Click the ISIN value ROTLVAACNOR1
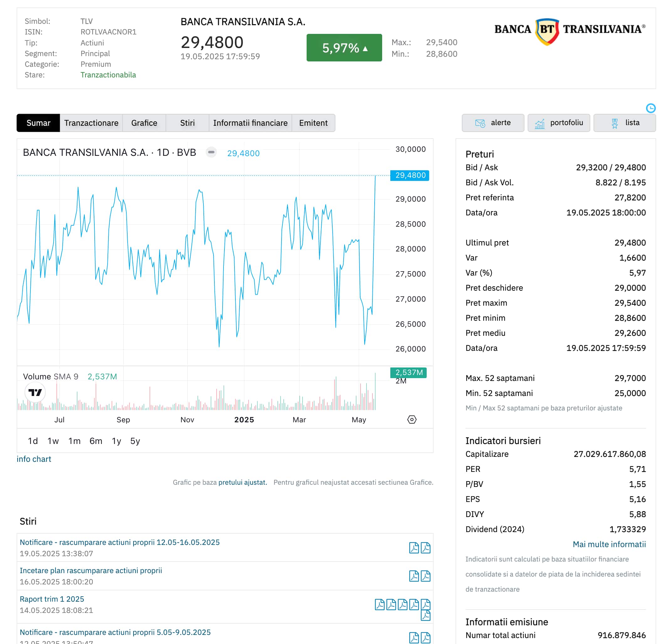This screenshot has height=644, width=664. 108,32
